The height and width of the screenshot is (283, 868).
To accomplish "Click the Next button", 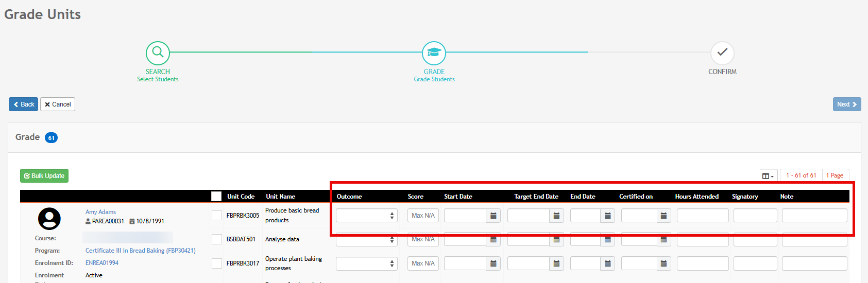I will click(x=847, y=104).
